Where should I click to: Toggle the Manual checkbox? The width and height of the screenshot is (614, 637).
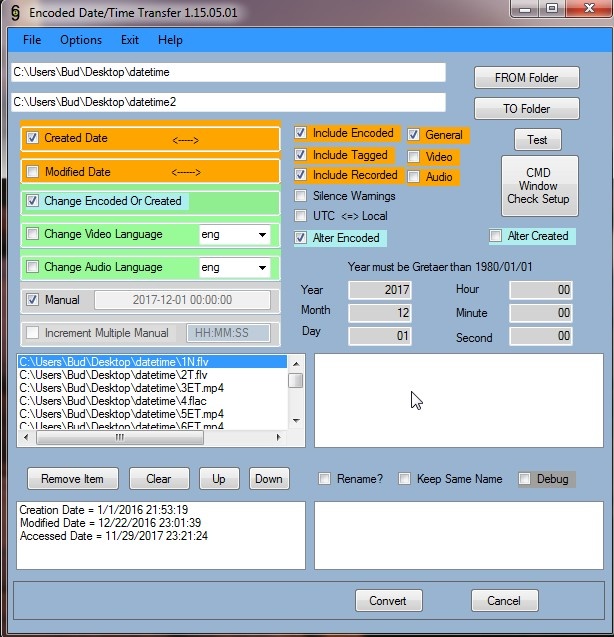tap(33, 300)
